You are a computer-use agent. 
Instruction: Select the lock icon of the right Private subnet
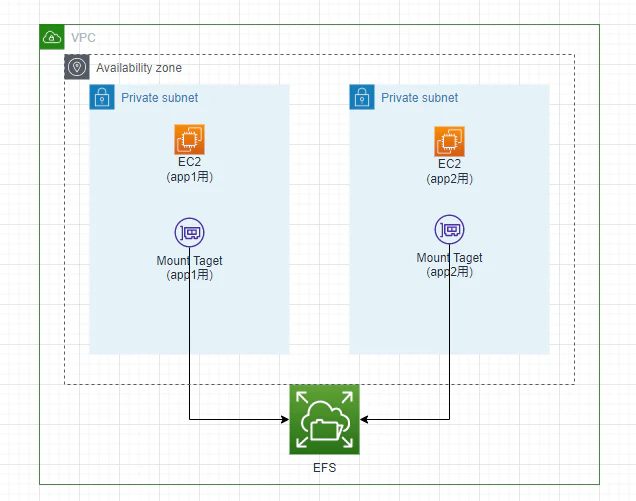(x=362, y=97)
